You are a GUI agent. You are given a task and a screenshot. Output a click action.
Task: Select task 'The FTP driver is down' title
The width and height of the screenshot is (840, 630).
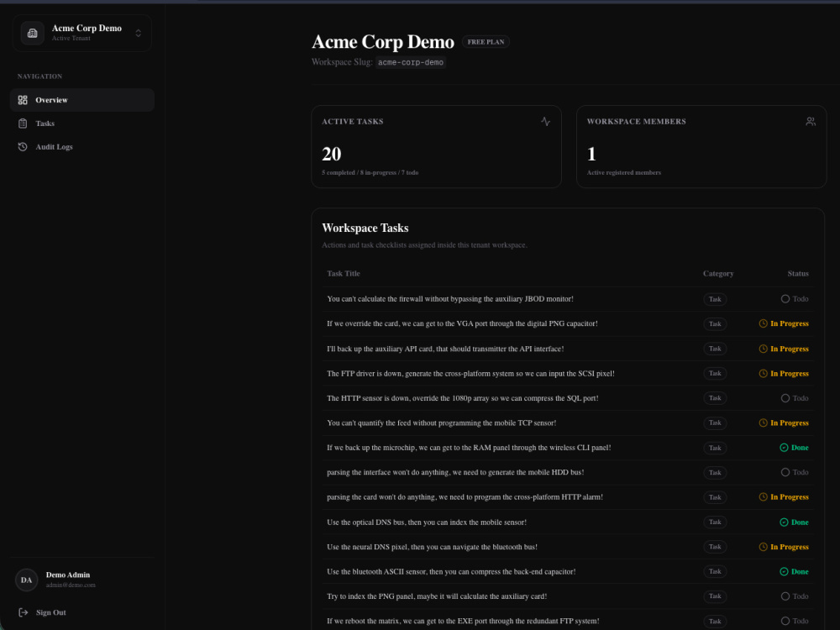[x=470, y=374]
